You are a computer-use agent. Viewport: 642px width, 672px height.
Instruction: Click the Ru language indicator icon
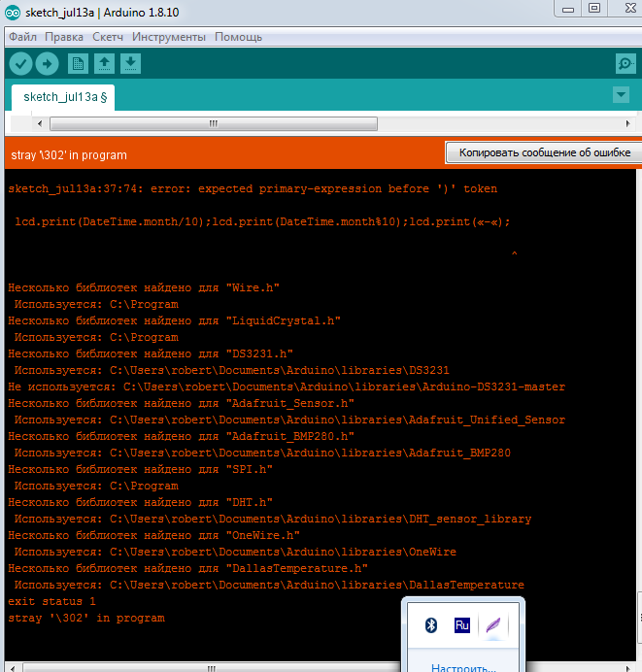point(462,624)
